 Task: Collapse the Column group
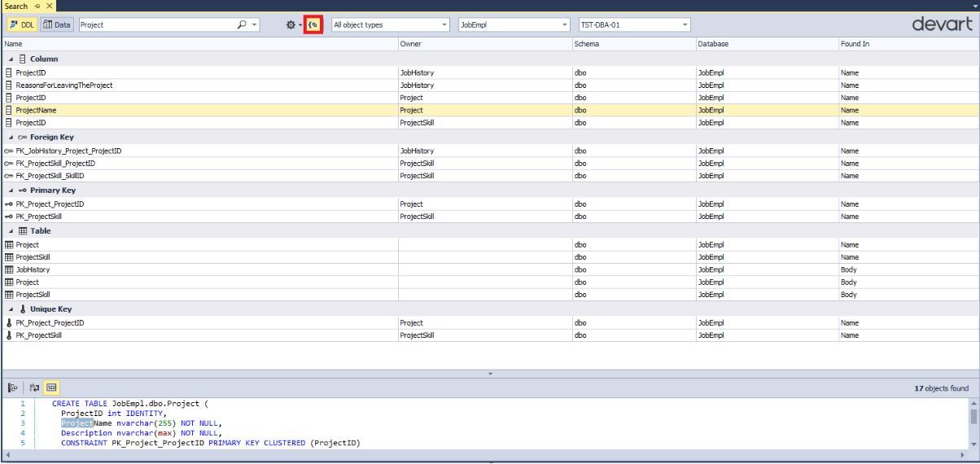(11, 59)
